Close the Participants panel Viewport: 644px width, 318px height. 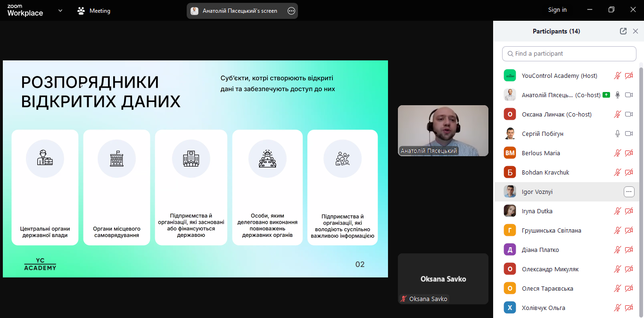(x=636, y=31)
